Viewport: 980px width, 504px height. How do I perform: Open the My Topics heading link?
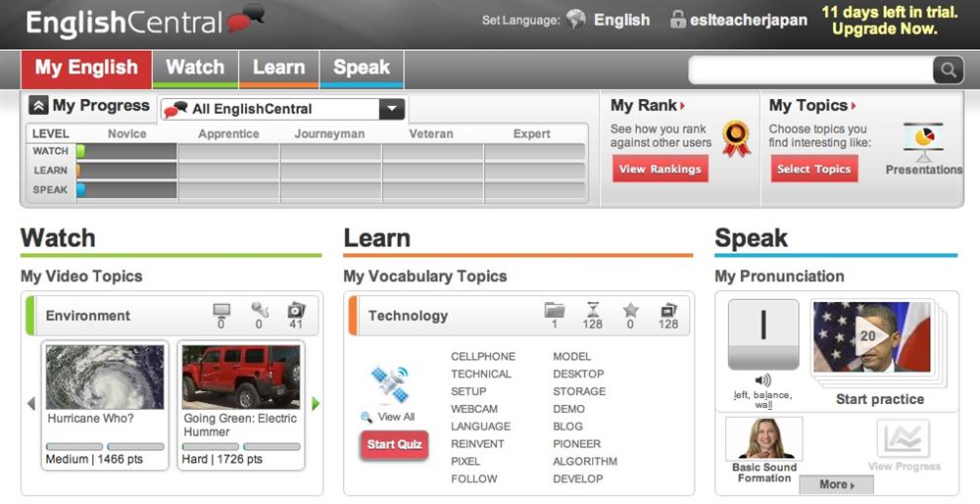coord(812,106)
